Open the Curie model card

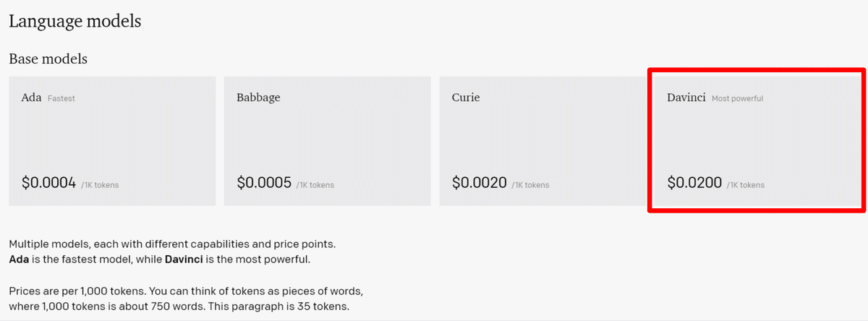542,141
